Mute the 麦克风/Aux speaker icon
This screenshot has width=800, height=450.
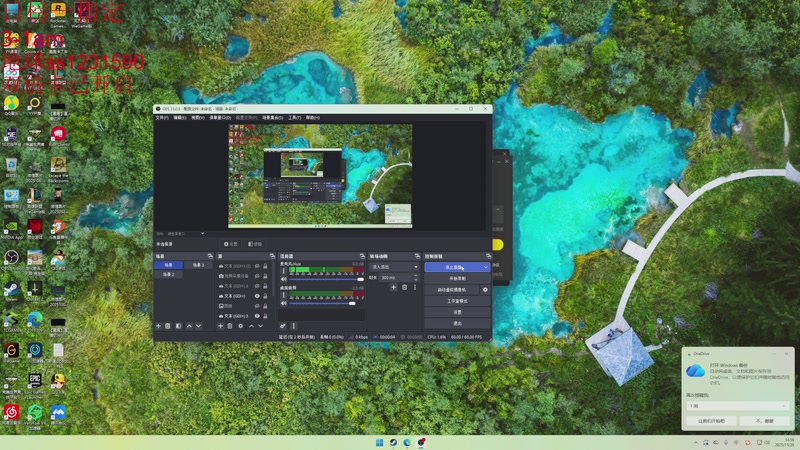click(x=284, y=280)
